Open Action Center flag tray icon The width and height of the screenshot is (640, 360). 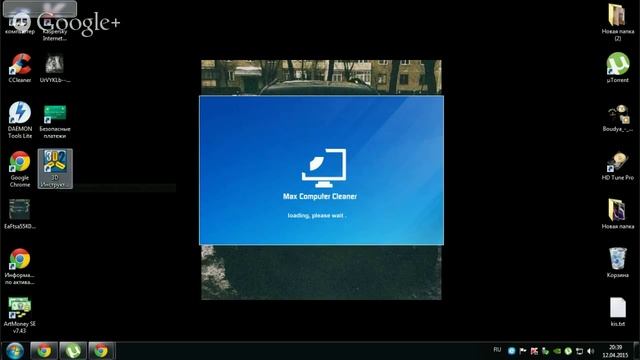523,351
